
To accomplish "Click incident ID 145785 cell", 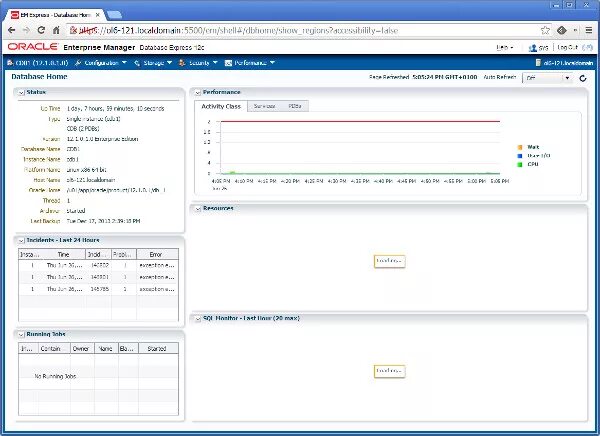I will (99, 289).
